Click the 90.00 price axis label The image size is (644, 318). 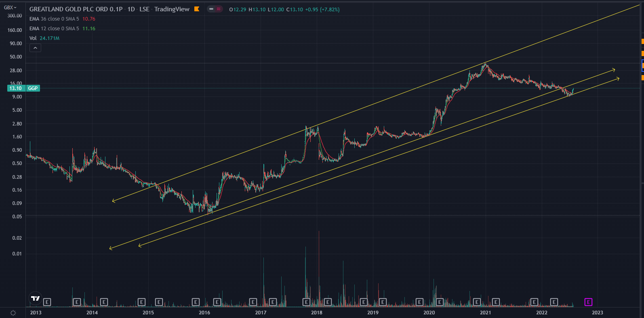click(x=16, y=44)
